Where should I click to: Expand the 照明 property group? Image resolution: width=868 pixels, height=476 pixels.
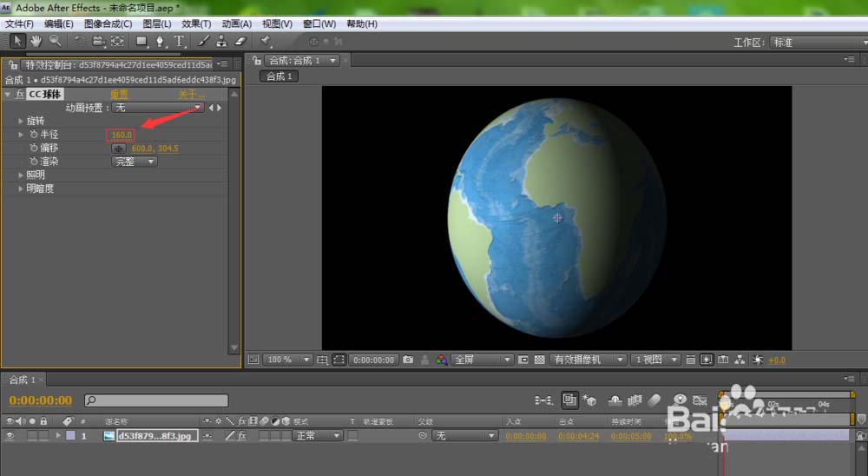click(21, 175)
